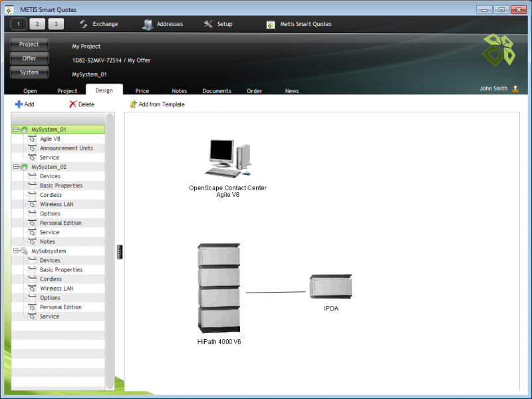Click the blue plus Add icon
The width and height of the screenshot is (532, 399).
coord(19,104)
